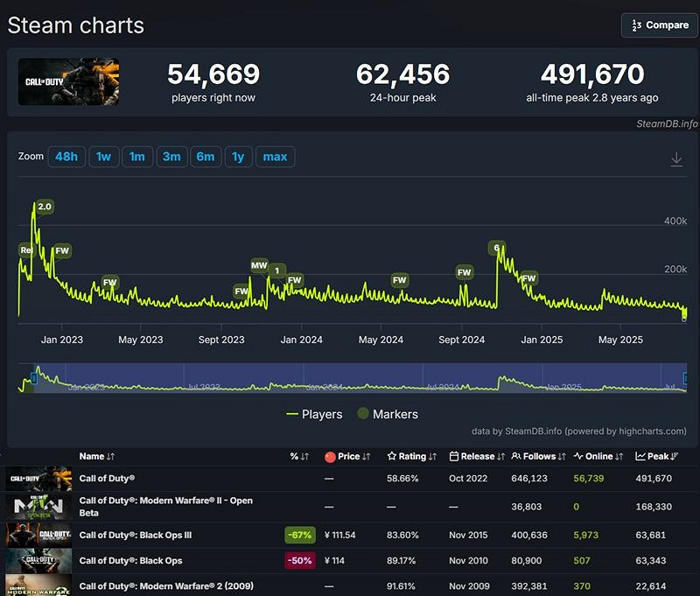Image resolution: width=700 pixels, height=596 pixels.
Task: Toggle Markers series in chart legend
Action: (386, 414)
